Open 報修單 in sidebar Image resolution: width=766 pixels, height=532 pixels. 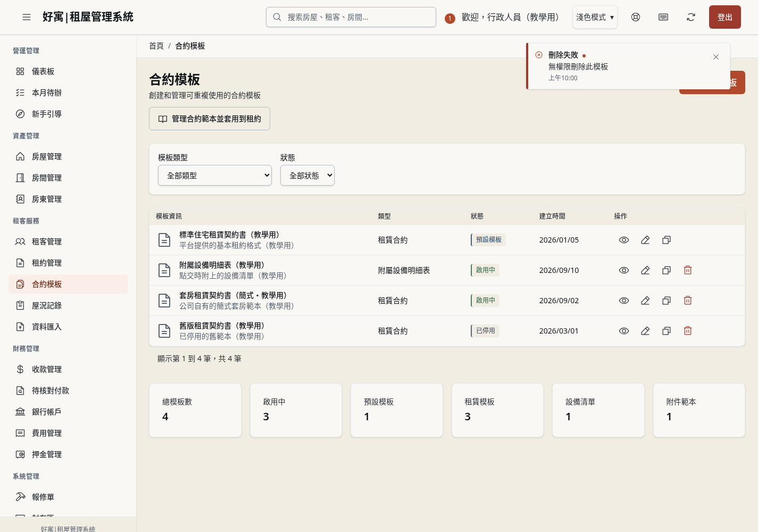[x=68, y=497]
